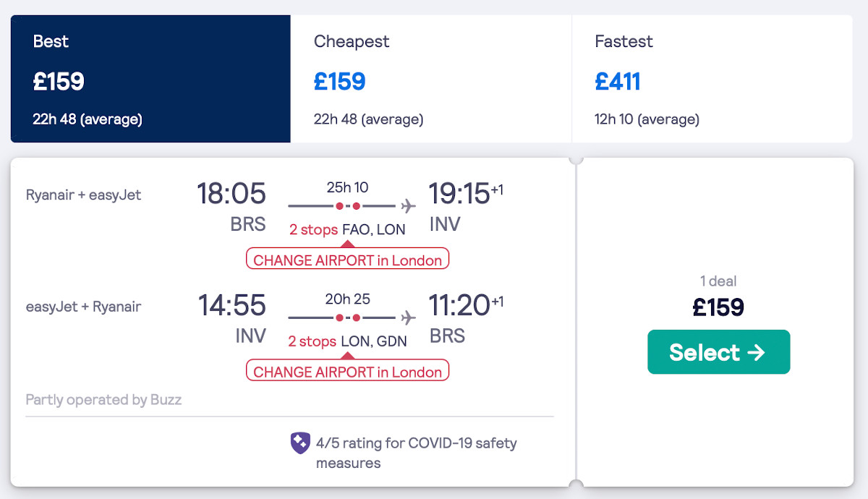Open the Fastest flights tab
This screenshot has width=868, height=499.
pos(712,79)
